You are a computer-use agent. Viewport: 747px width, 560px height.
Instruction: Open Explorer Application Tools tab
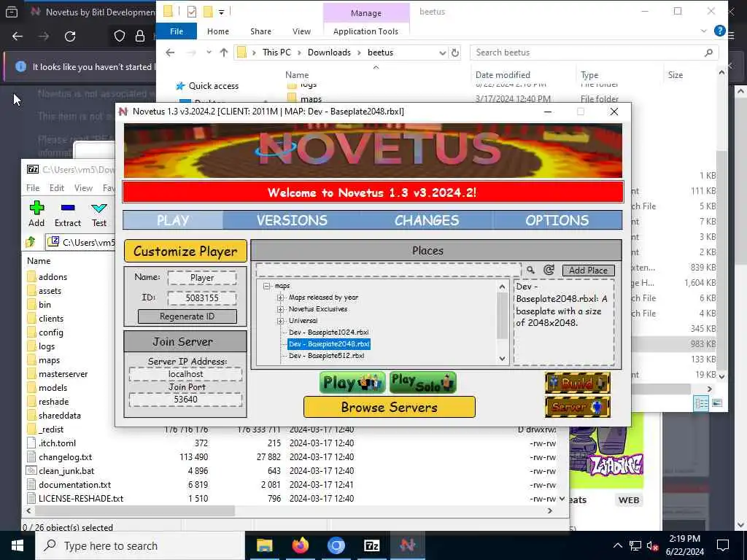pos(366,31)
